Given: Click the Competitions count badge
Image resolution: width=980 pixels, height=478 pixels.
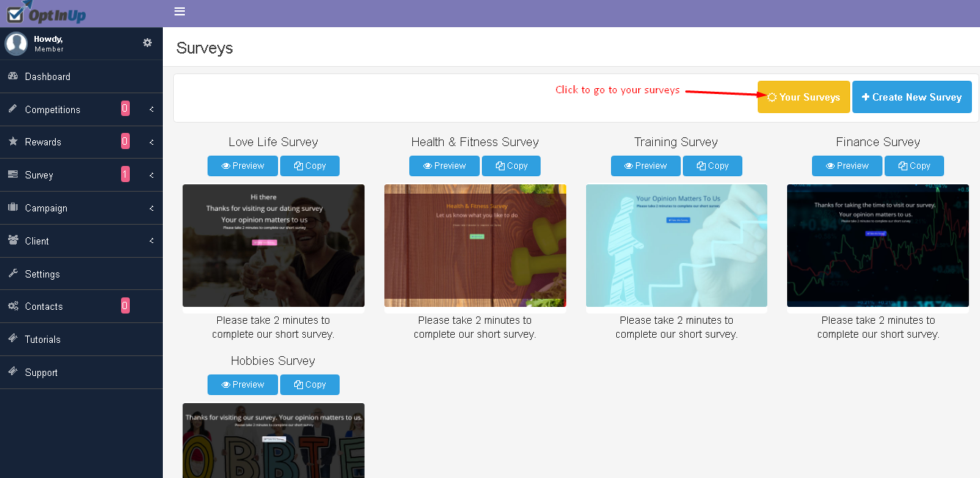Looking at the screenshot, I should (125, 109).
